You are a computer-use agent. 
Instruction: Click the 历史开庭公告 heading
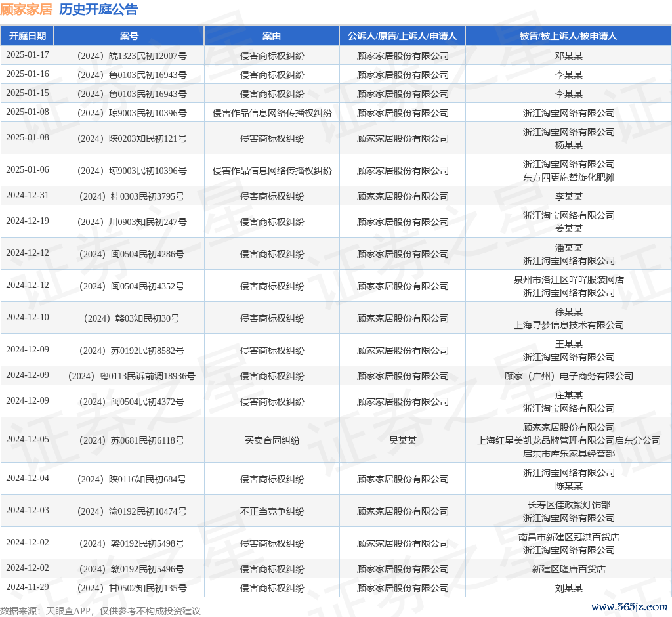(98, 9)
